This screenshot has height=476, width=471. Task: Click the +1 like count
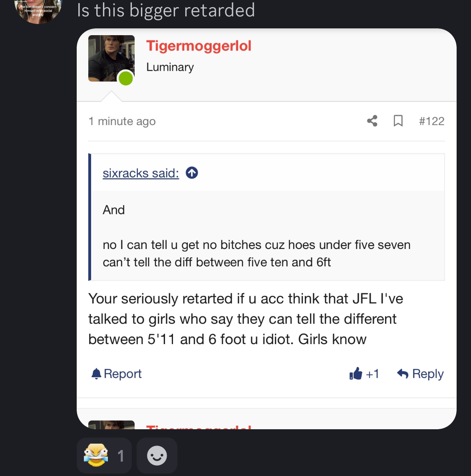coord(372,374)
